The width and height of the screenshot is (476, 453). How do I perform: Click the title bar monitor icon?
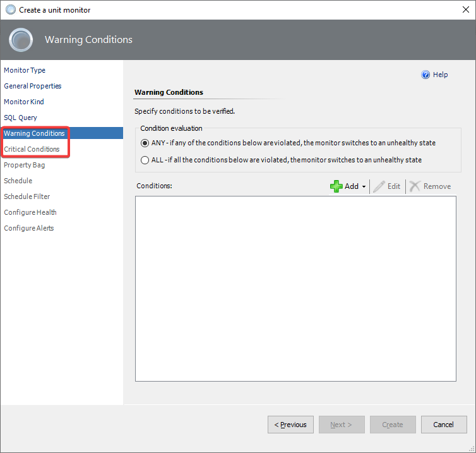pyautogui.click(x=11, y=9)
